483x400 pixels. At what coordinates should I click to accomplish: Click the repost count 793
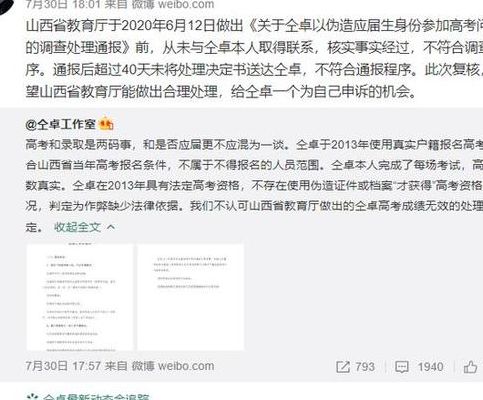pyautogui.click(x=365, y=367)
